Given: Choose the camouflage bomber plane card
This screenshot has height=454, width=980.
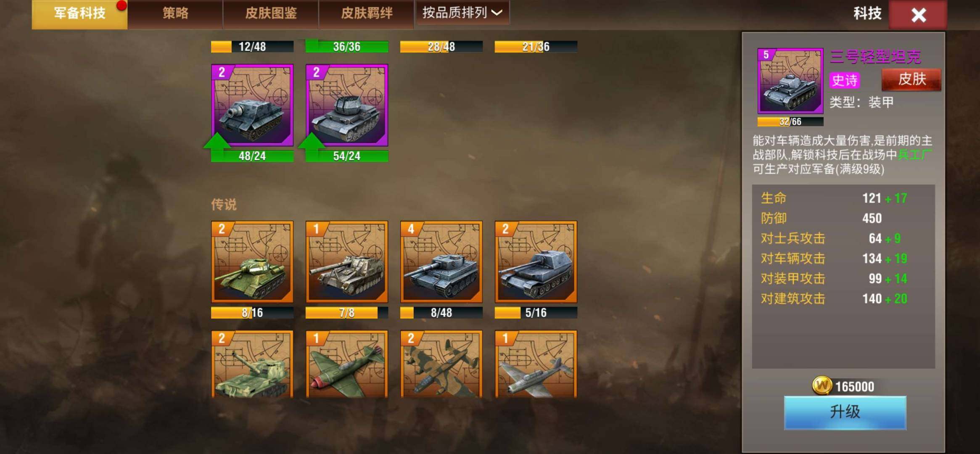Looking at the screenshot, I should 441,364.
